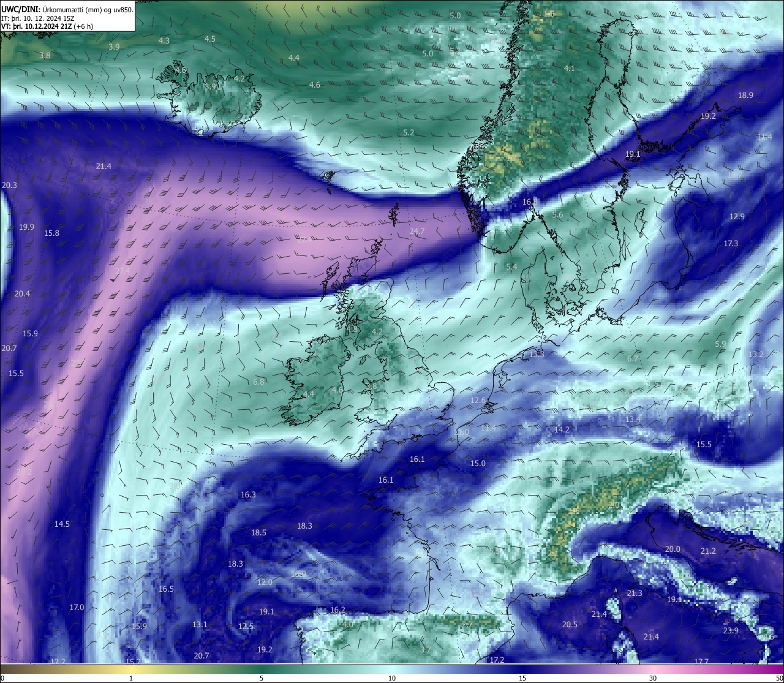Click the 21.2 value on the map

(708, 551)
